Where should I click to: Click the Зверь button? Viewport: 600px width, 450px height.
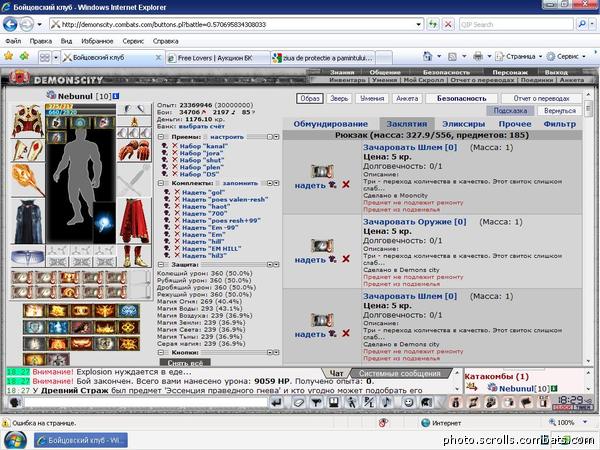339,98
